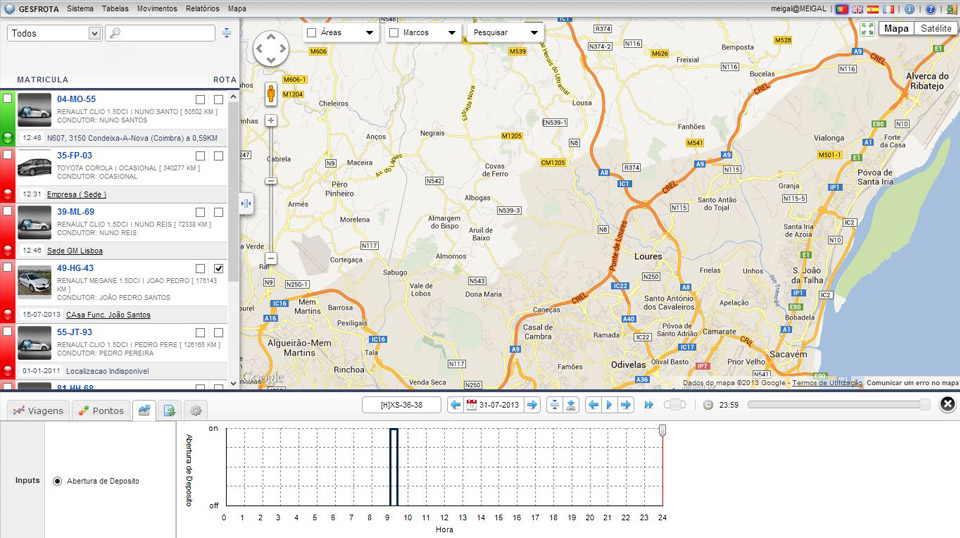The image size is (960, 538).
Task: Click the clock icon beside 23:59
Action: tap(708, 405)
